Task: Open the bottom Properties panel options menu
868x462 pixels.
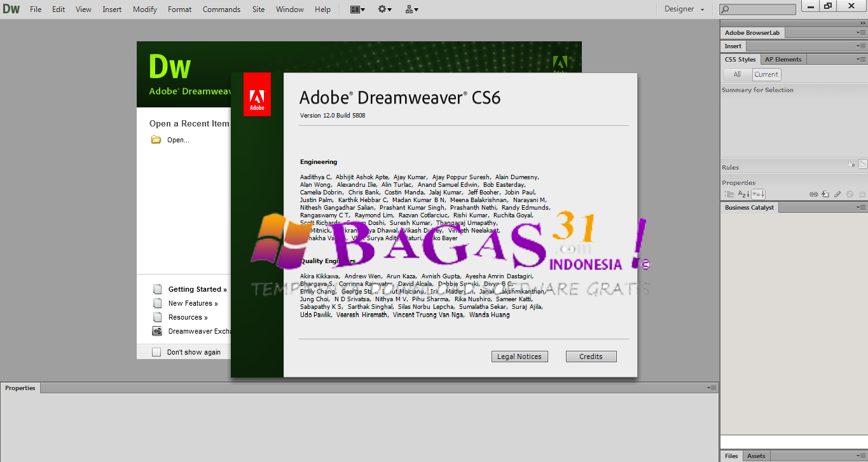Action: (712, 388)
